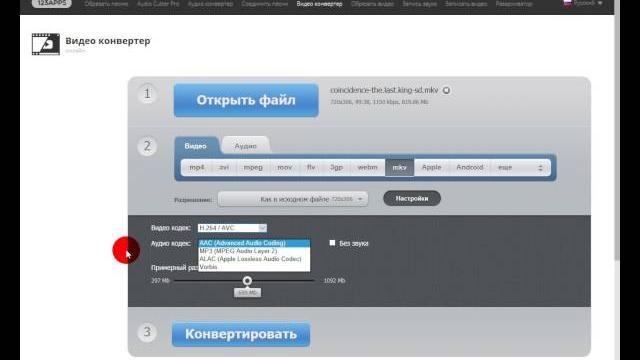This screenshot has width=640, height=360.
Task: Open the Russian flag language selector
Action: tap(582, 3)
